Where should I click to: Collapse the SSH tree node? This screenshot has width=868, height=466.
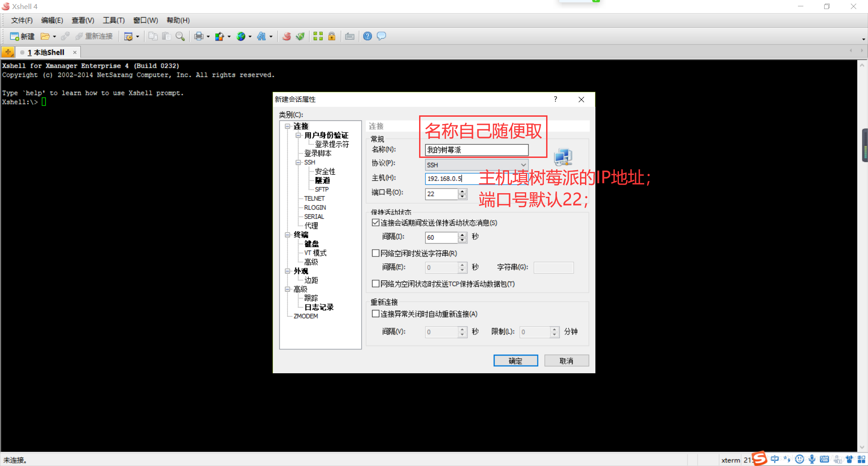click(x=298, y=162)
